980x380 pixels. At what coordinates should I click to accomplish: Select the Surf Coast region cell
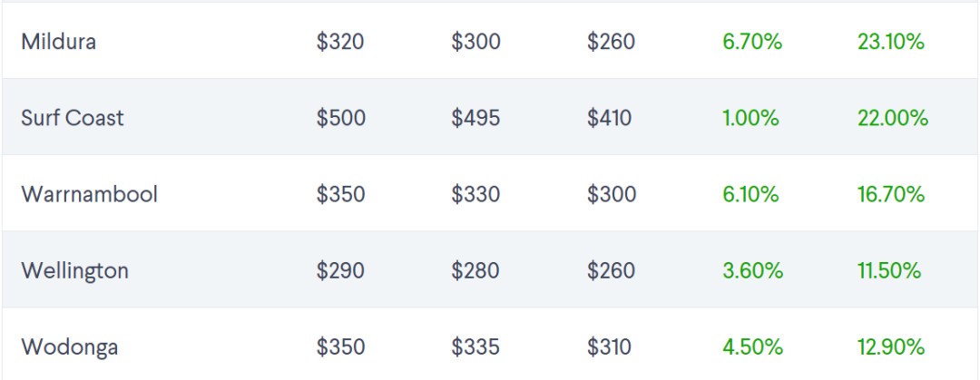pyautogui.click(x=73, y=118)
